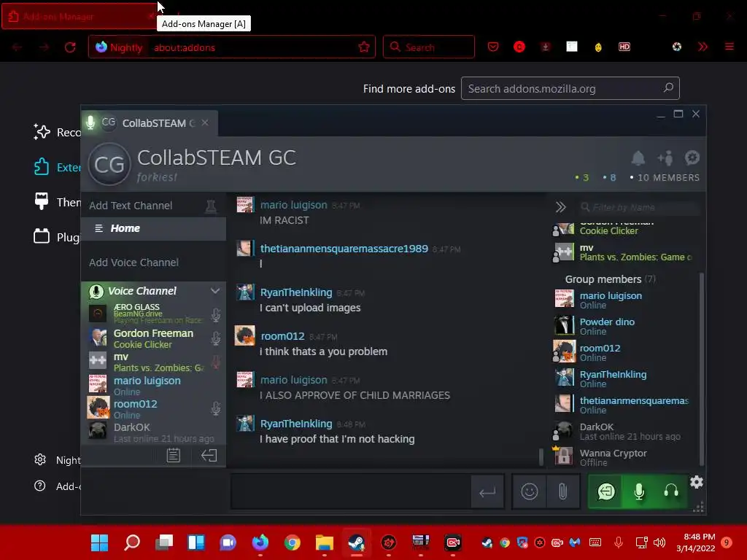Click Add Text Channel
The image size is (747, 560).
coord(131,206)
